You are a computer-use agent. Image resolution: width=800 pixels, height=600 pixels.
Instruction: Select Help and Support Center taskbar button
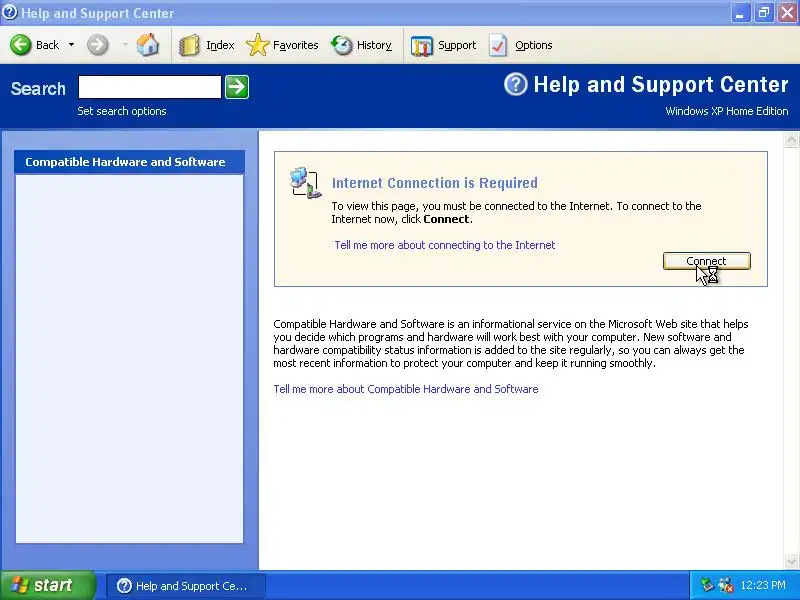tap(186, 586)
